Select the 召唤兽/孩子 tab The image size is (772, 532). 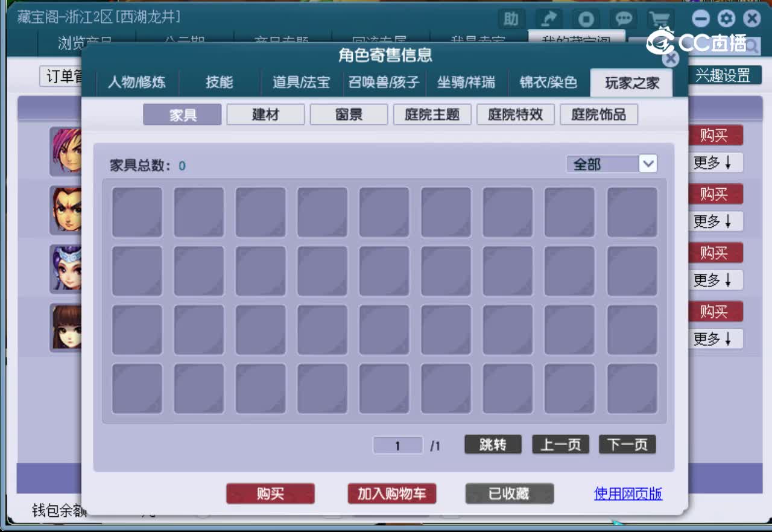coord(385,83)
